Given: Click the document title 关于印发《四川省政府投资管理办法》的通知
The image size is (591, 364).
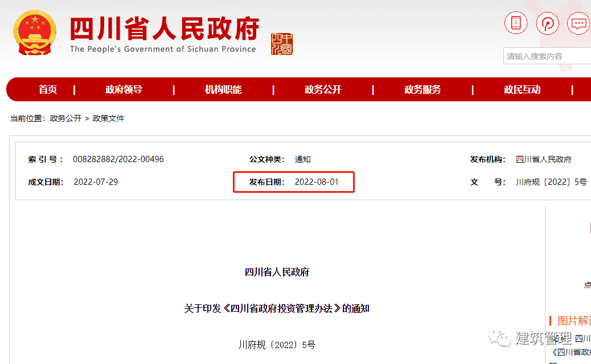Looking at the screenshot, I should pyautogui.click(x=277, y=308).
